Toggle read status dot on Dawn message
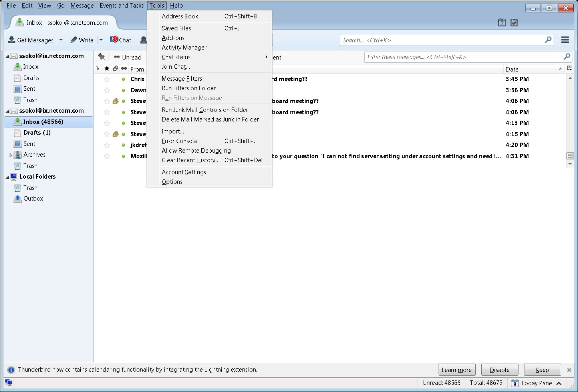 (x=123, y=90)
